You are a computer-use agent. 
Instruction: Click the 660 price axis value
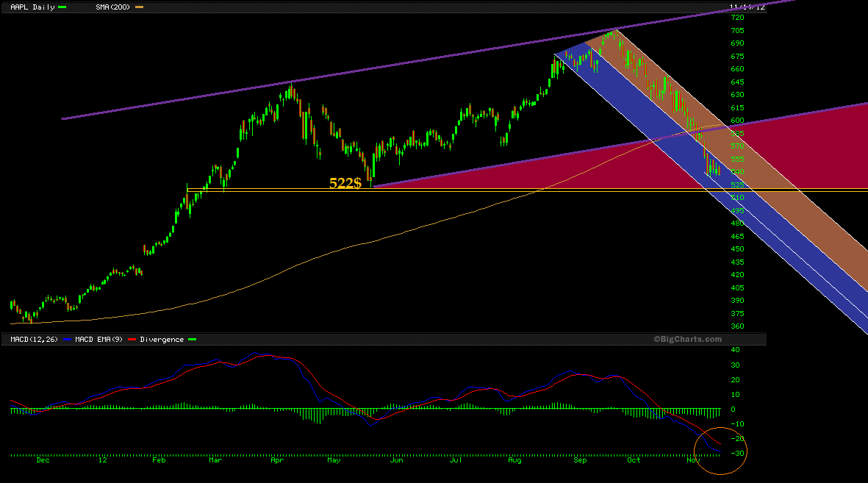[737, 69]
